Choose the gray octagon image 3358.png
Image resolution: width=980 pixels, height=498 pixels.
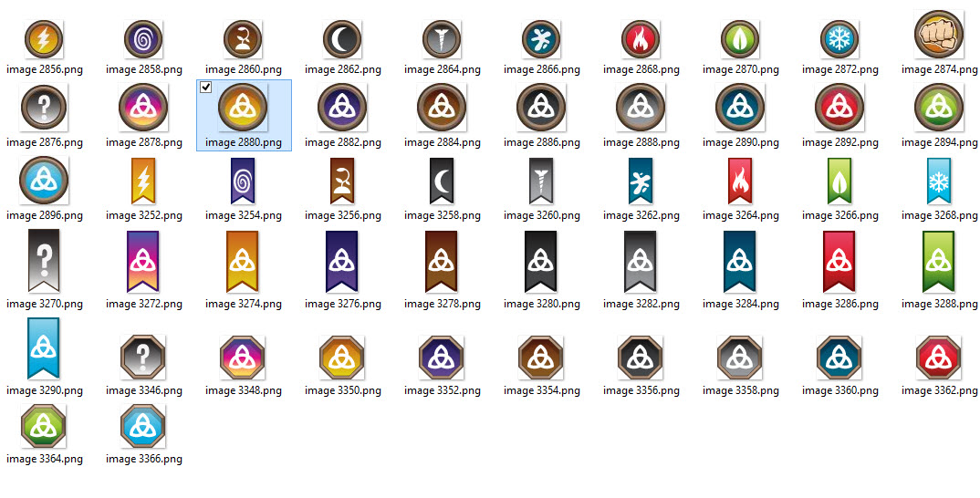(739, 357)
